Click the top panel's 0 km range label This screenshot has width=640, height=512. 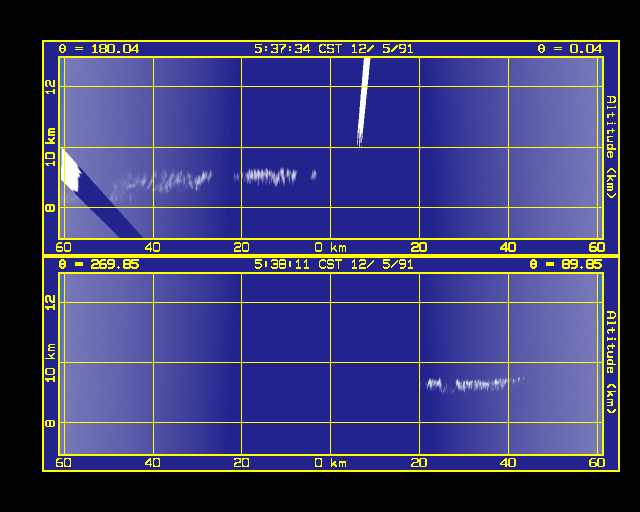[331, 247]
